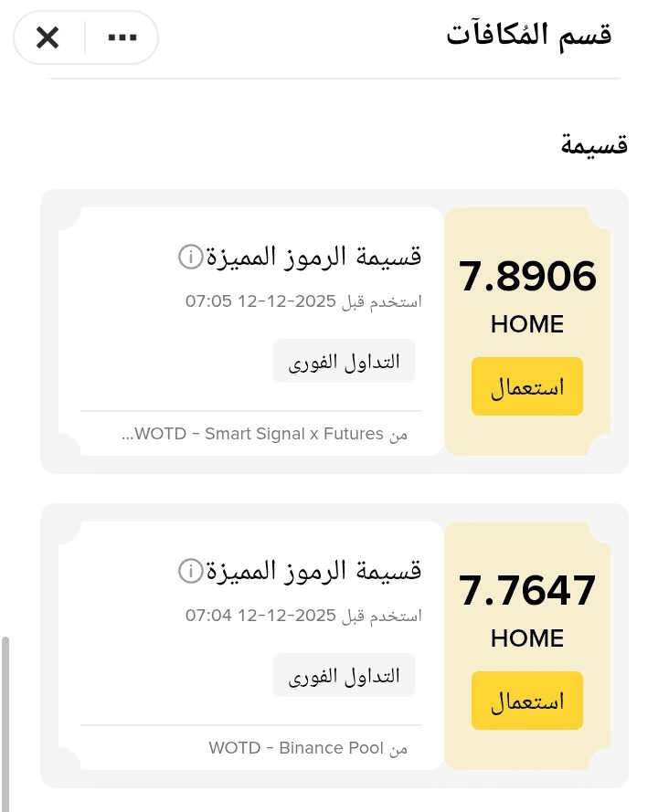Click the 7.7647 voucher amount
This screenshot has width=658, height=812.
click(527, 590)
